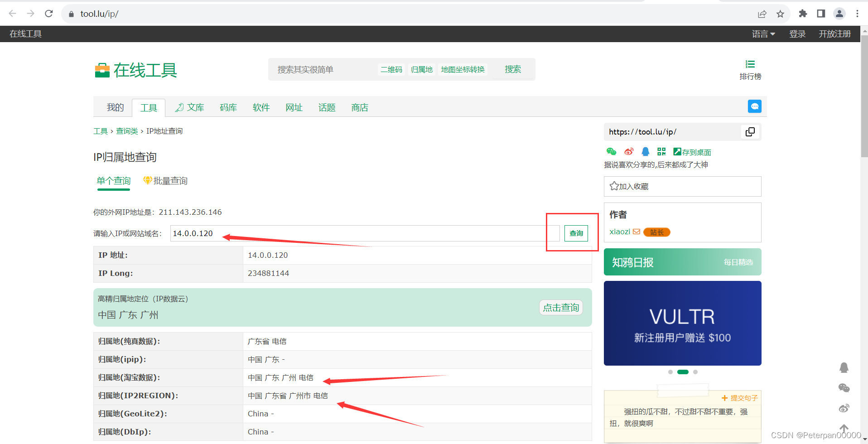868x444 pixels.
Task: Open the 语言 language dropdown
Action: [x=763, y=34]
